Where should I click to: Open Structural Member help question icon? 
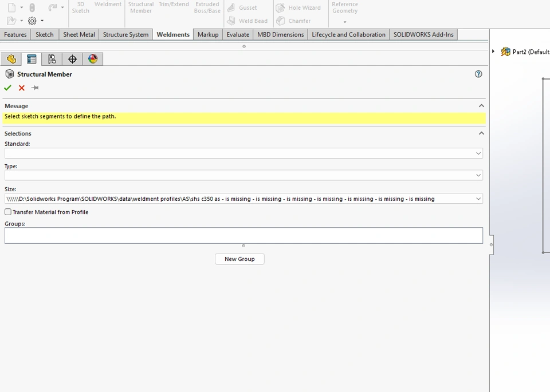pos(478,74)
